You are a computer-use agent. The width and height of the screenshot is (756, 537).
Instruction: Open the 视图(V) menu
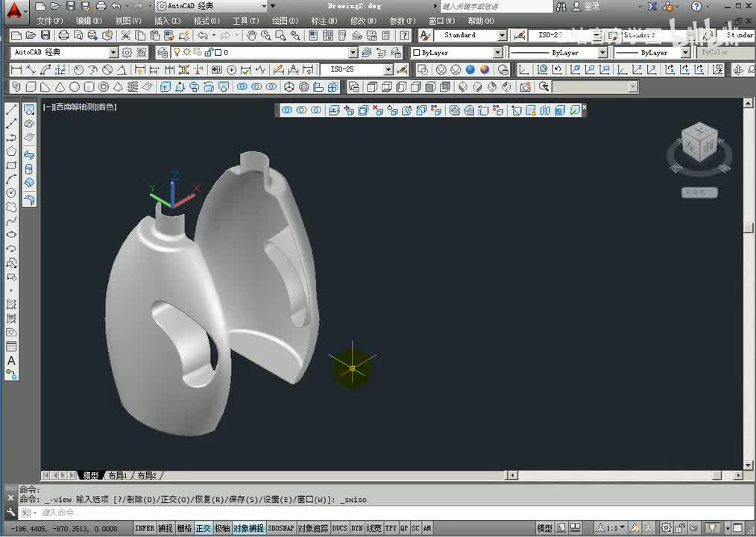(128, 21)
